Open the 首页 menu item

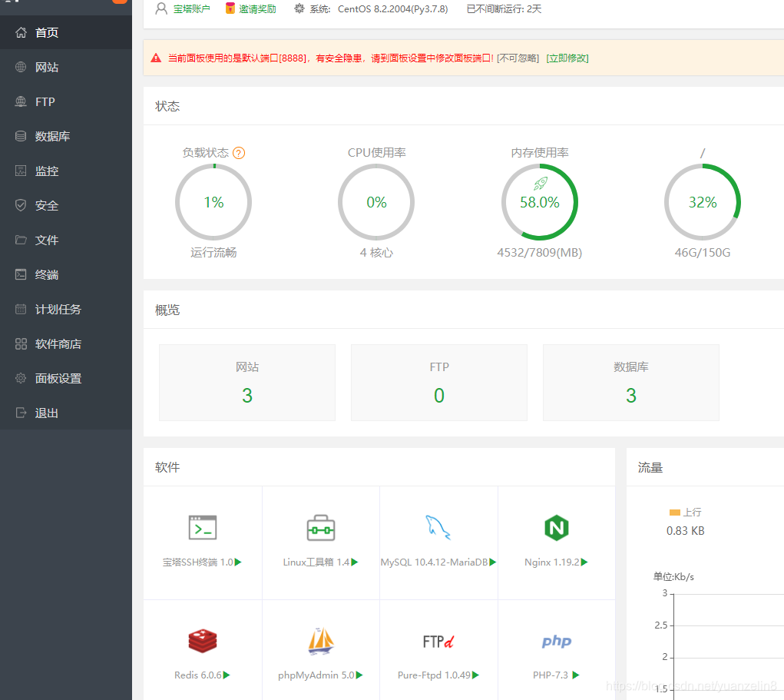coord(66,32)
